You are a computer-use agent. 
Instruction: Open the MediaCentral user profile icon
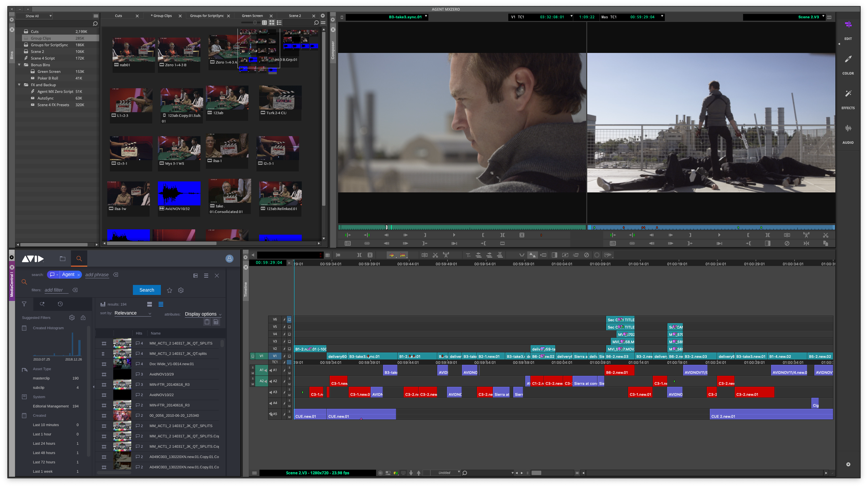(x=229, y=259)
